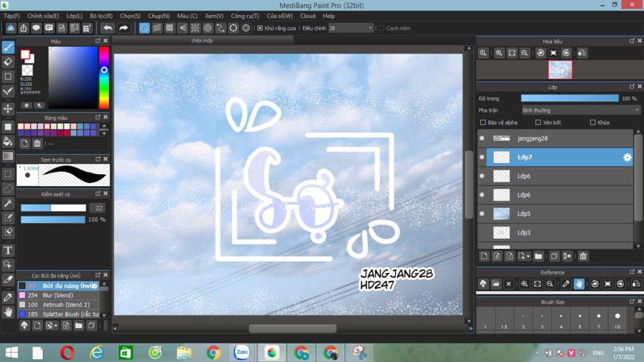Click the Undo arrow in toolbar
Screen dimensions: 644x362
coord(108,28)
